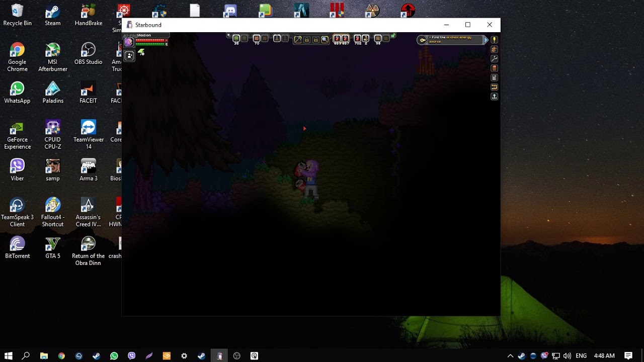Select the torch item hotbar slot
Viewport: 644px width, 362px height.
[x=277, y=39]
